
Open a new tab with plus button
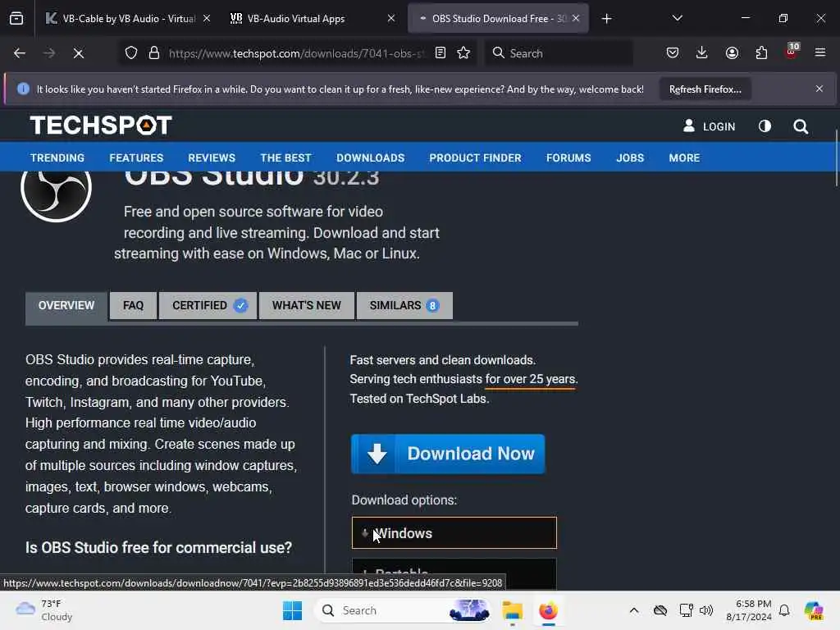click(x=606, y=19)
